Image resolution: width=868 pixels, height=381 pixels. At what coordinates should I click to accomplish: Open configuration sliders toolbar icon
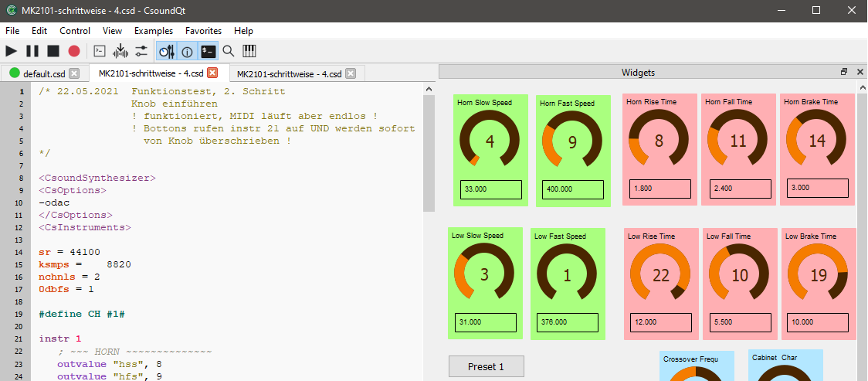click(x=142, y=52)
